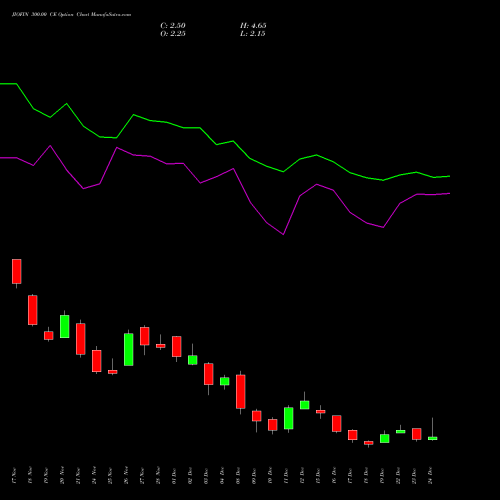
Task: Click the high value 'H: 4.65'
Action: 253,26
